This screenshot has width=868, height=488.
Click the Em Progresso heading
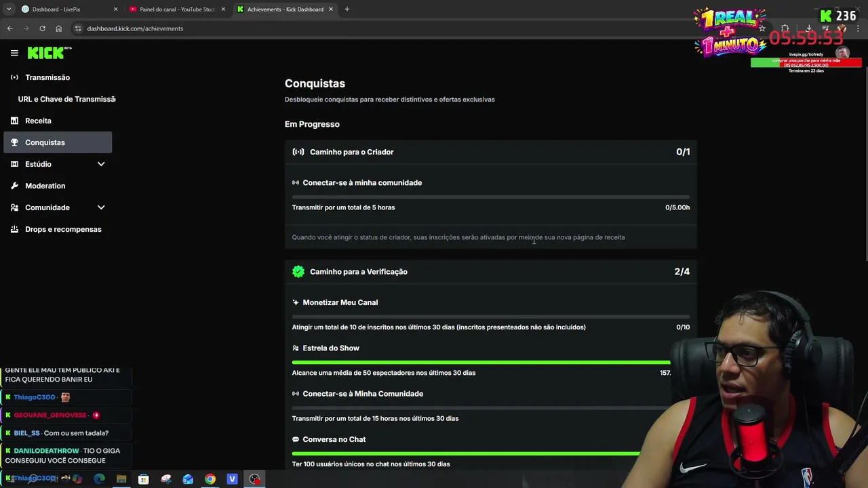(312, 124)
